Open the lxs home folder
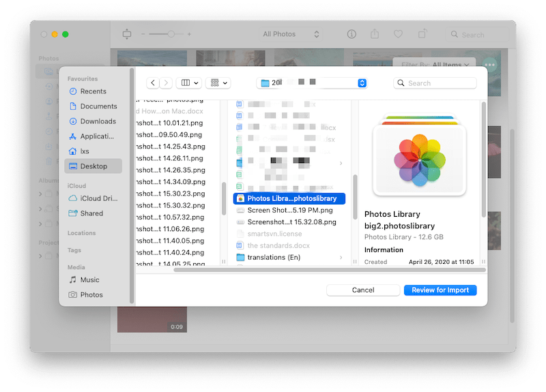Image resolution: width=546 pixels, height=392 pixels. [93, 151]
